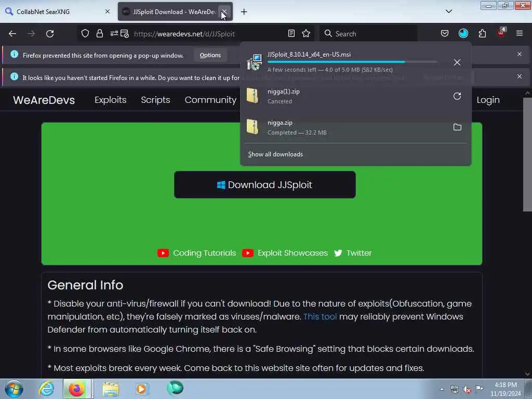Open the extensions puzzle icon
The height and width of the screenshot is (399, 532).
482,33
